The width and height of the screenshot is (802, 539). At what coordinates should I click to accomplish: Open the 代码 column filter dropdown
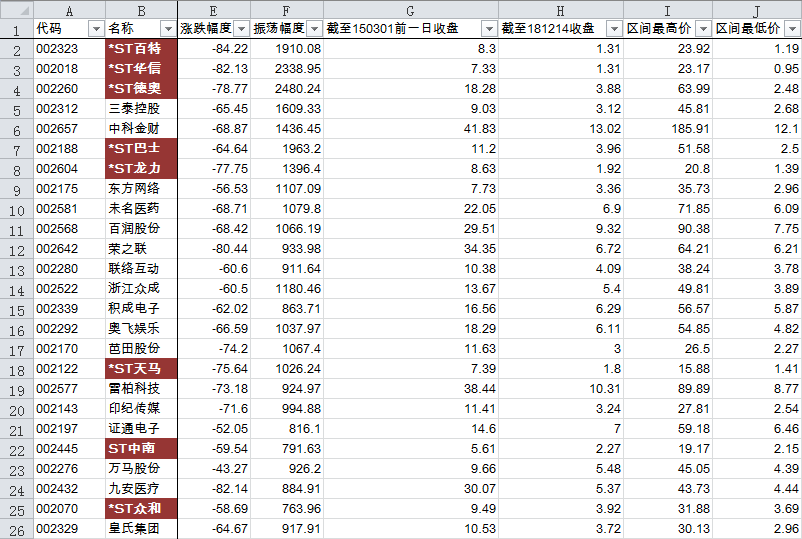96,29
